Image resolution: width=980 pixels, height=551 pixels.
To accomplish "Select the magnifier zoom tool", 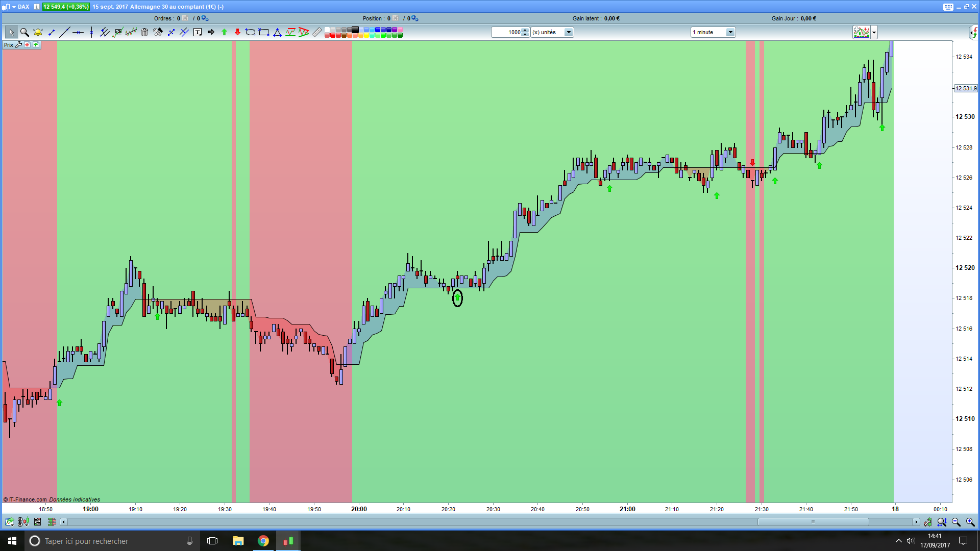I will (x=24, y=32).
